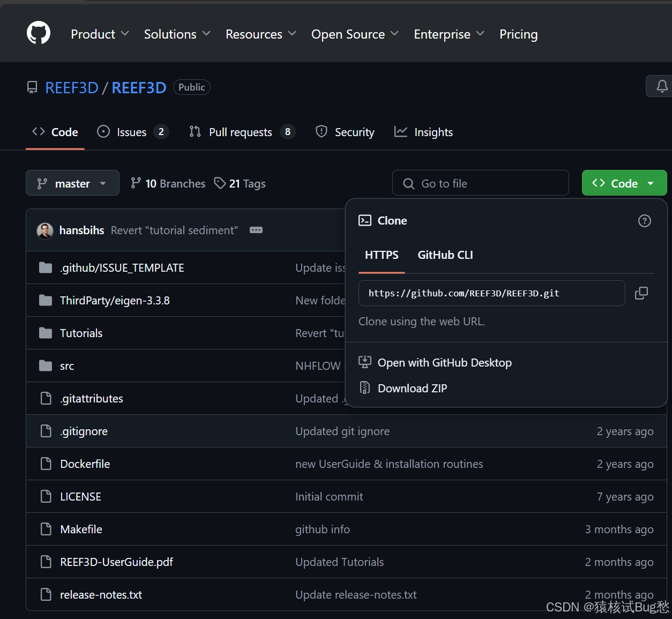The image size is (672, 619).
Task: Select the GitHub CLI clone tab
Action: click(445, 255)
